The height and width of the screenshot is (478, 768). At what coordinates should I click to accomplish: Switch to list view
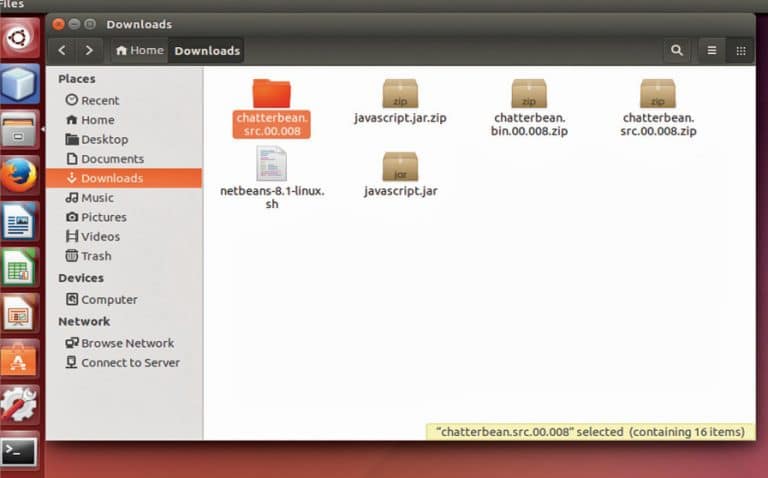point(712,50)
